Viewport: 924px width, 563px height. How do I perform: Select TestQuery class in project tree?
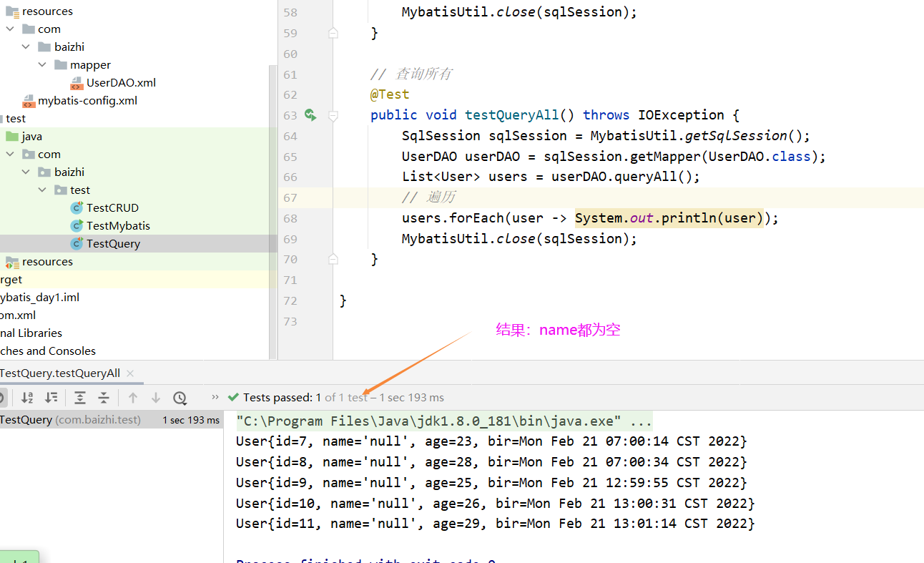coord(113,243)
